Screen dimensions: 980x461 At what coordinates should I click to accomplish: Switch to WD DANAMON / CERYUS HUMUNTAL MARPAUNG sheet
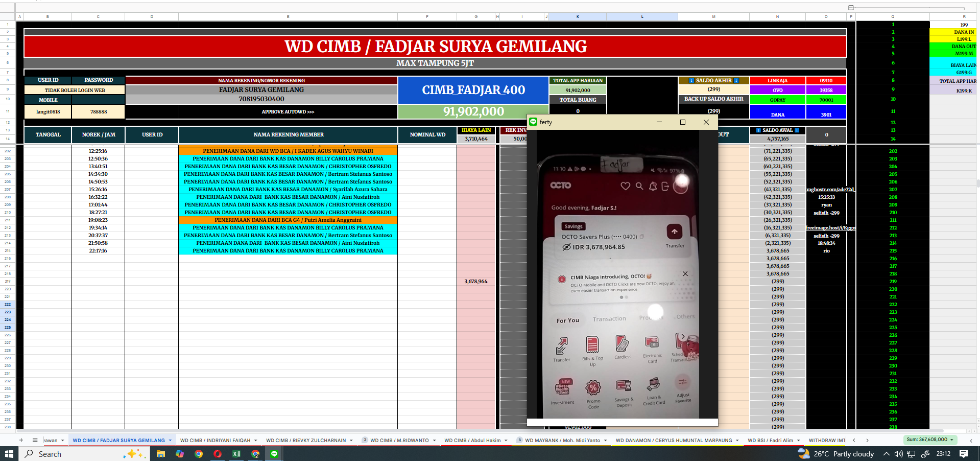[674, 440]
